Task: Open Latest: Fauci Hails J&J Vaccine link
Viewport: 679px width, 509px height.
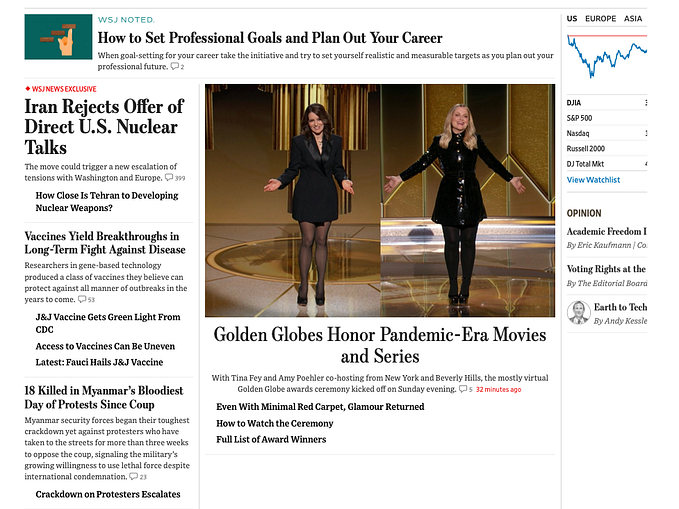Action: click(99, 362)
